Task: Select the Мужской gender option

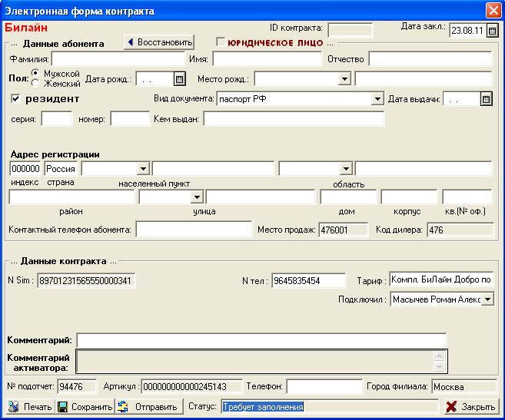Action: (x=35, y=73)
